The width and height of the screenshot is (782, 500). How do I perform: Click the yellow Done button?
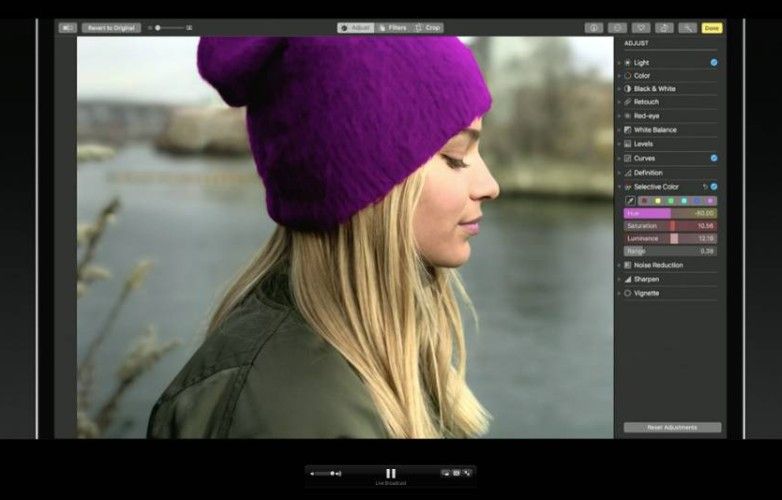[x=712, y=28]
